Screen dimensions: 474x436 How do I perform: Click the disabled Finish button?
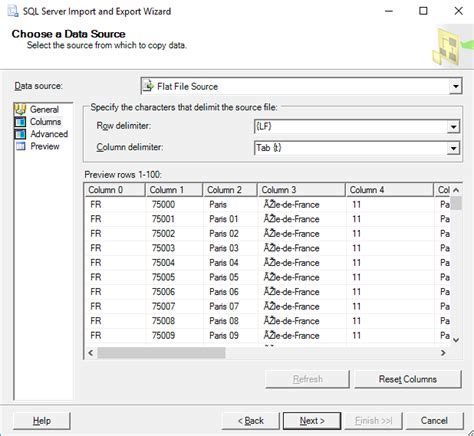click(x=373, y=421)
